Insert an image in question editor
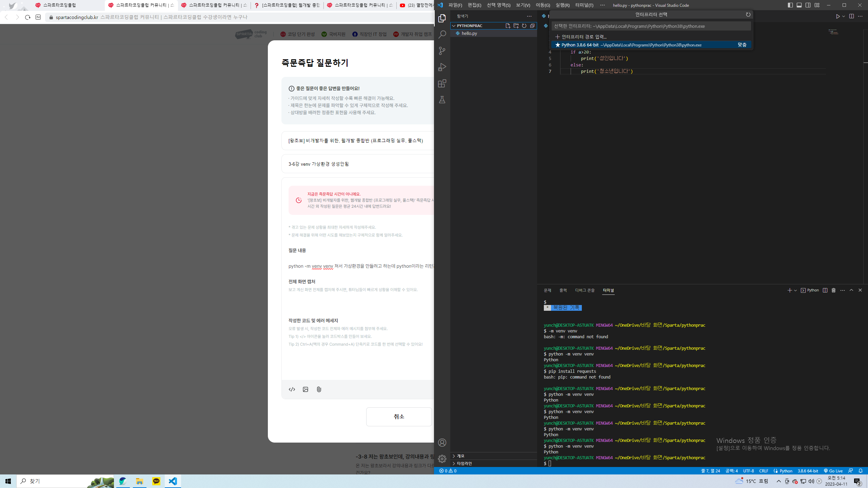 tap(305, 389)
